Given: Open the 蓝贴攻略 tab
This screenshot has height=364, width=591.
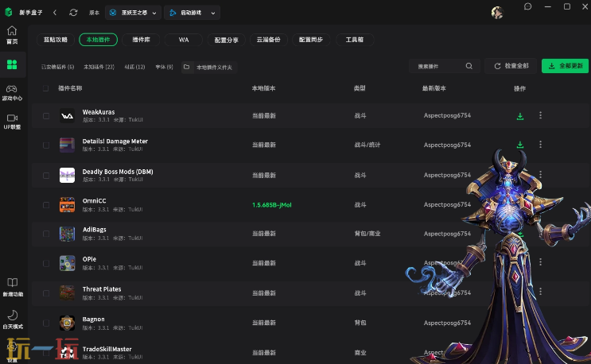Looking at the screenshot, I should (56, 40).
